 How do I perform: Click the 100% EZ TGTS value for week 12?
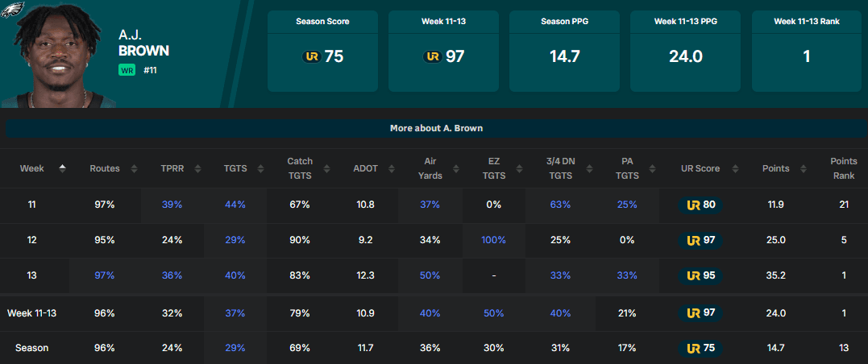pos(493,240)
